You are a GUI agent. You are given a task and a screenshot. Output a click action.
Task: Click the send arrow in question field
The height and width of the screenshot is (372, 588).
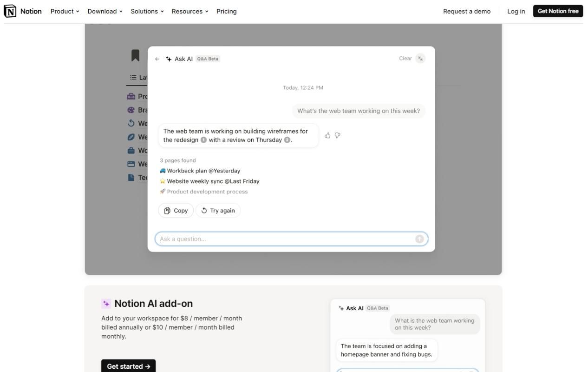419,239
